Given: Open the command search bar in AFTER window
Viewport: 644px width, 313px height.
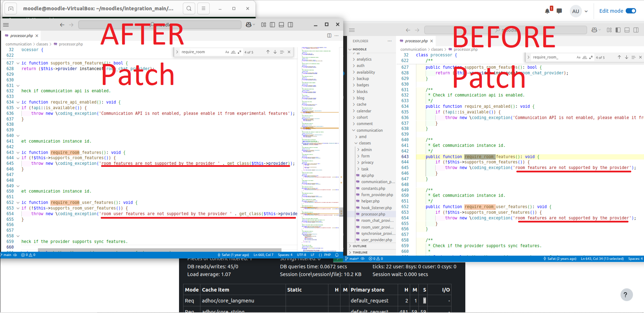Looking at the screenshot, I should click(160, 25).
